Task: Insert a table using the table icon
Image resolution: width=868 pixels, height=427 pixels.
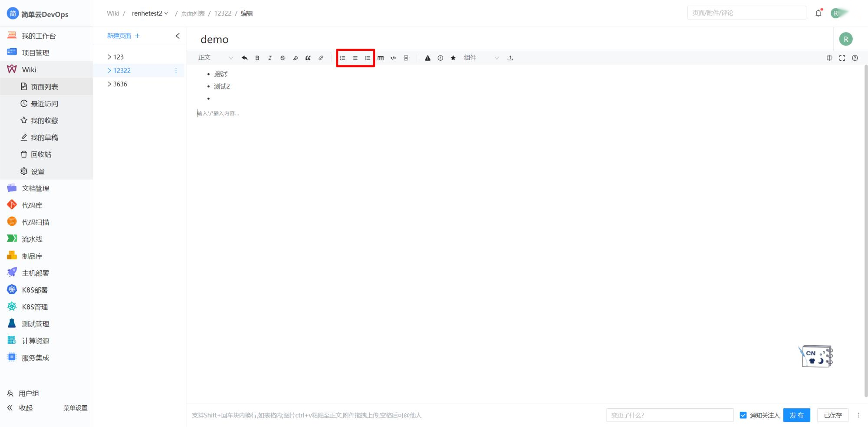Action: tap(381, 58)
